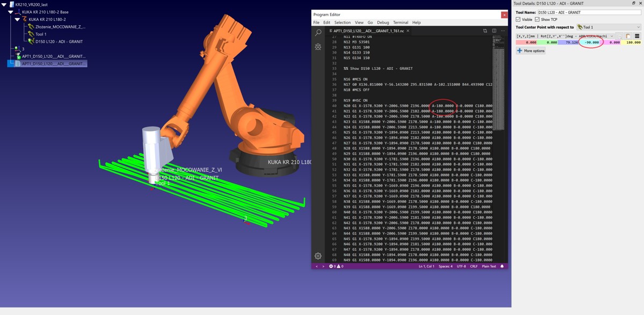644x315 pixels.
Task: Click the paste pose values icon
Action: click(628, 36)
